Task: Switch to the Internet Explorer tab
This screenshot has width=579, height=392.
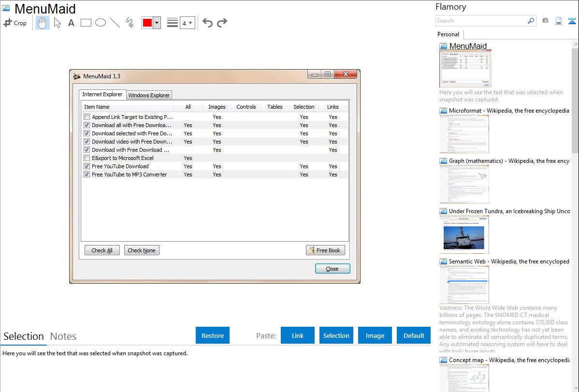Action: (102, 95)
